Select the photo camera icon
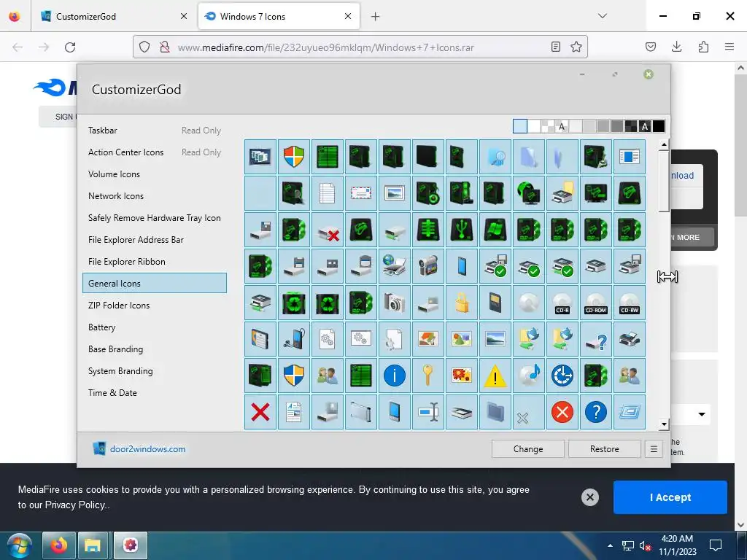This screenshot has width=747, height=560. (395, 303)
